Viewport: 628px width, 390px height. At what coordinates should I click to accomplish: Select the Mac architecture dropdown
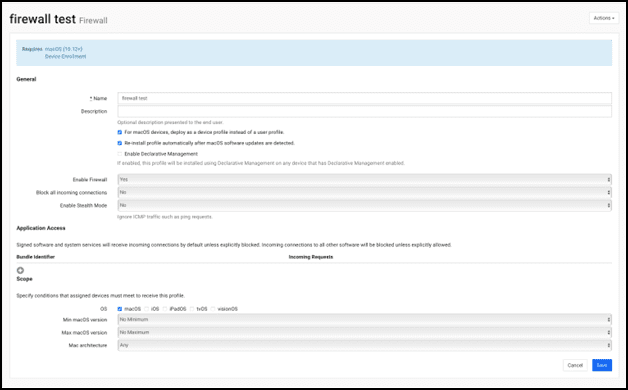click(364, 345)
